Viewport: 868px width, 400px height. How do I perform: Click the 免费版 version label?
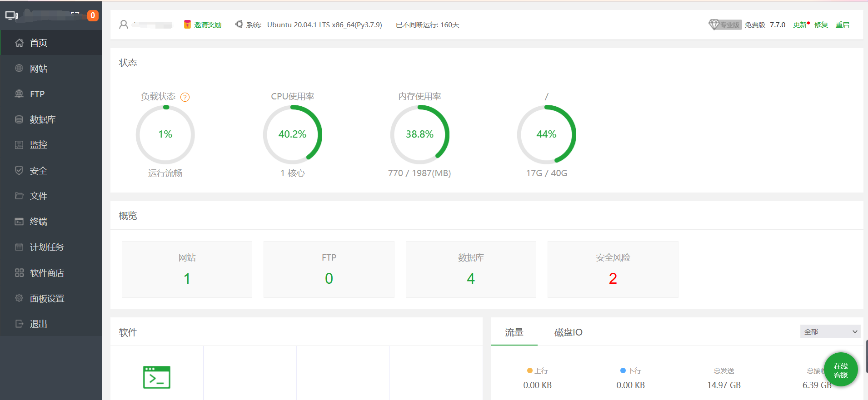[755, 25]
